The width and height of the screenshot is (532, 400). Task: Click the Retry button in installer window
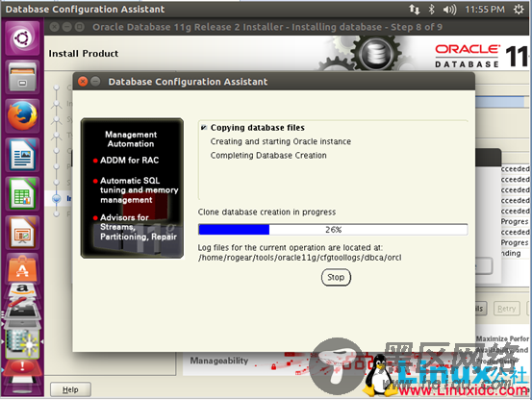(x=507, y=309)
